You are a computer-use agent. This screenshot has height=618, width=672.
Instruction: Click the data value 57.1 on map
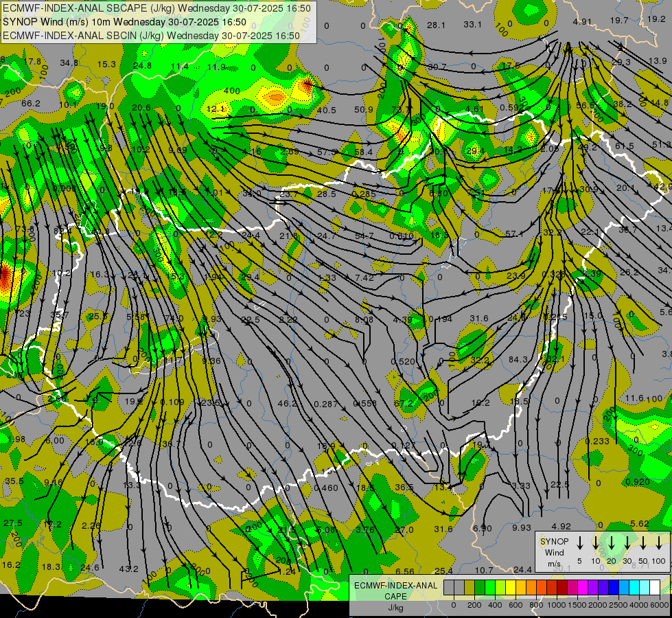(514, 233)
